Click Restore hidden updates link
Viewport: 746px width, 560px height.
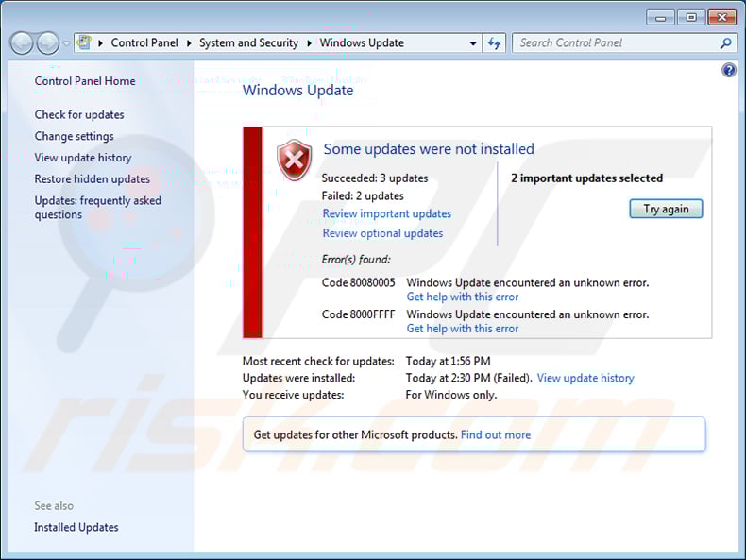pyautogui.click(x=92, y=178)
